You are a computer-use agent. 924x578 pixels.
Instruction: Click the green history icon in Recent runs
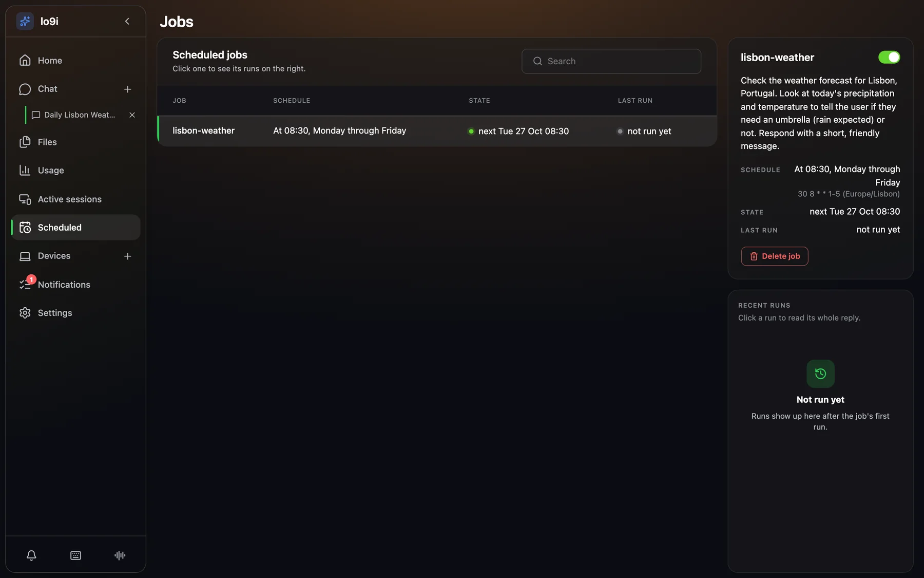pyautogui.click(x=820, y=374)
